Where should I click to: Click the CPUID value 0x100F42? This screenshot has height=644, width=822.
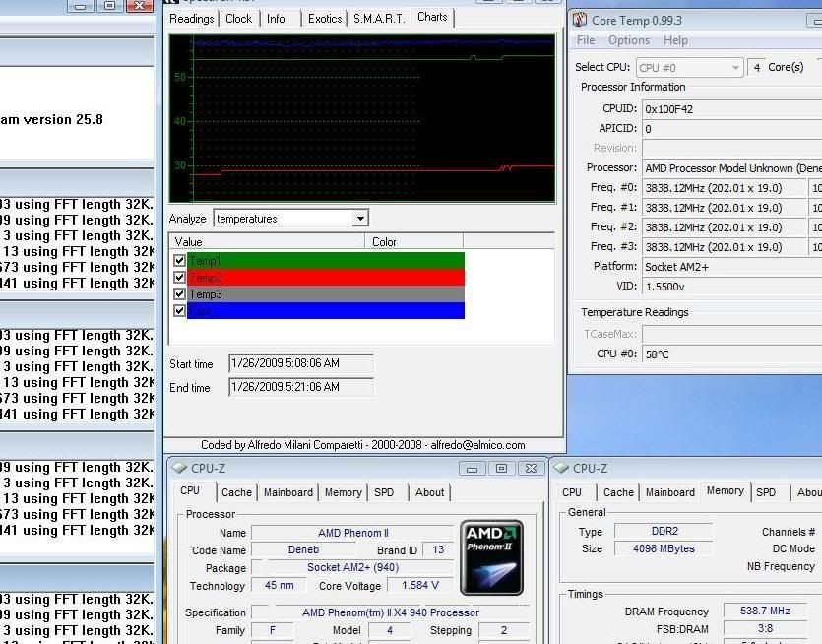(669, 109)
